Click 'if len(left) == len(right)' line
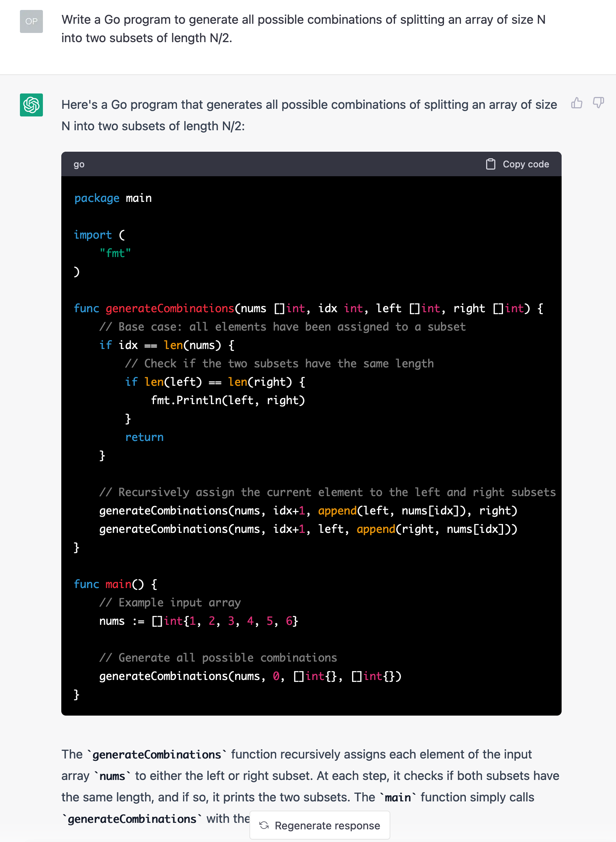This screenshot has width=616, height=842. [215, 382]
